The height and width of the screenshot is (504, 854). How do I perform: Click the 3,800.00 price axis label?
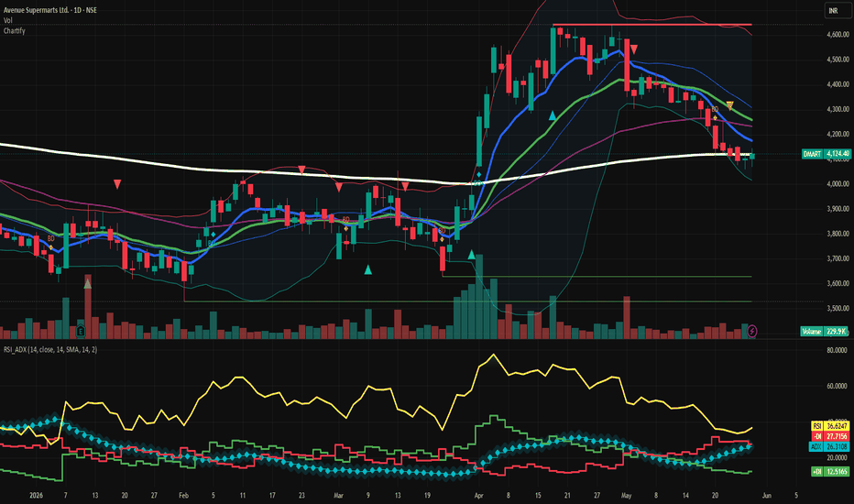838,234
